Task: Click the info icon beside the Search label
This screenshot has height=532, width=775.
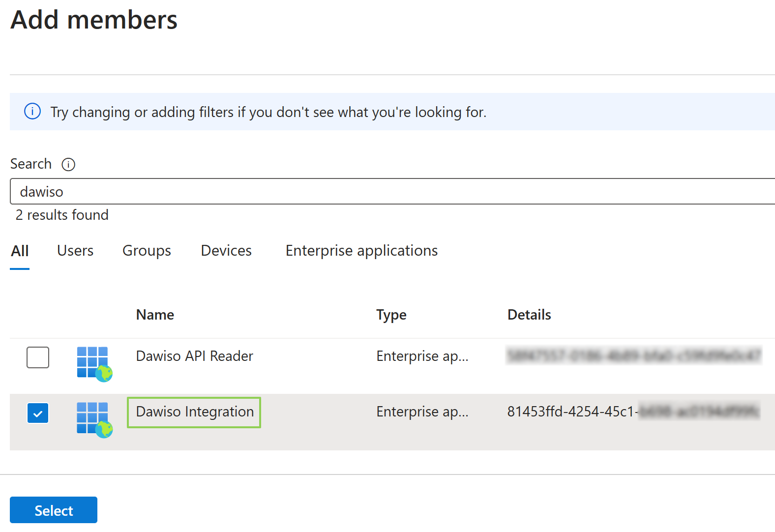Action: click(x=68, y=164)
